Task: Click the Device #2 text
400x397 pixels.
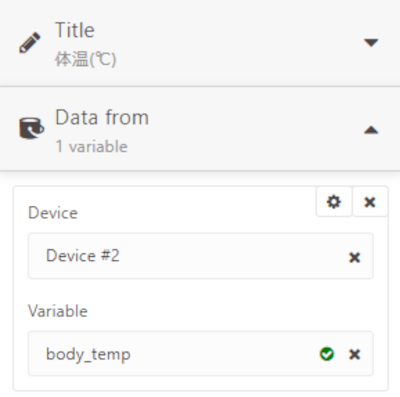Action: [83, 256]
